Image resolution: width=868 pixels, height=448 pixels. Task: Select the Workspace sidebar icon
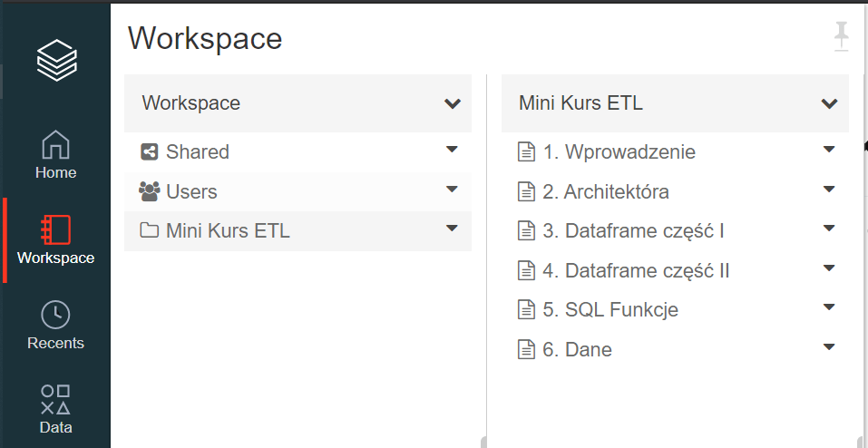pyautogui.click(x=55, y=229)
